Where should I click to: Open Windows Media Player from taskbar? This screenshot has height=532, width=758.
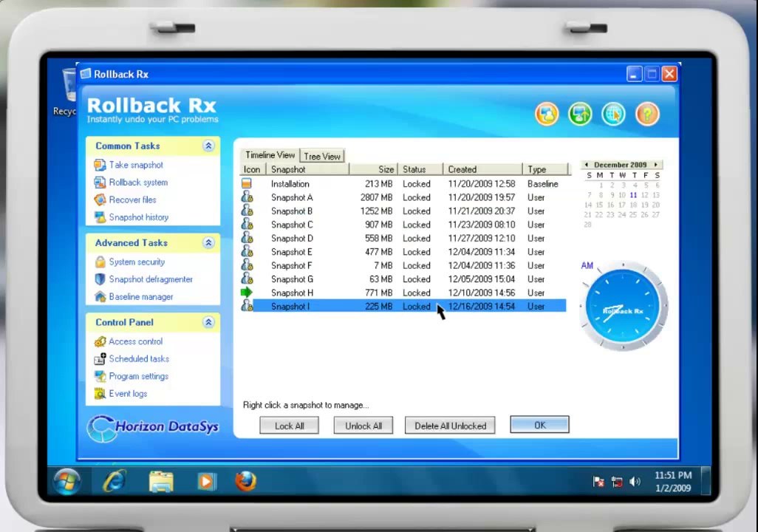(x=206, y=482)
